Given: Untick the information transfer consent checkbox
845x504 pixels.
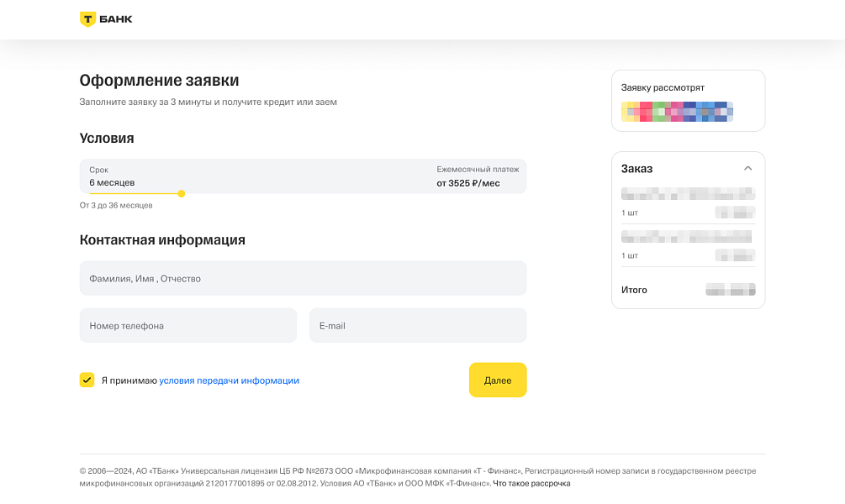Looking at the screenshot, I should [x=87, y=380].
